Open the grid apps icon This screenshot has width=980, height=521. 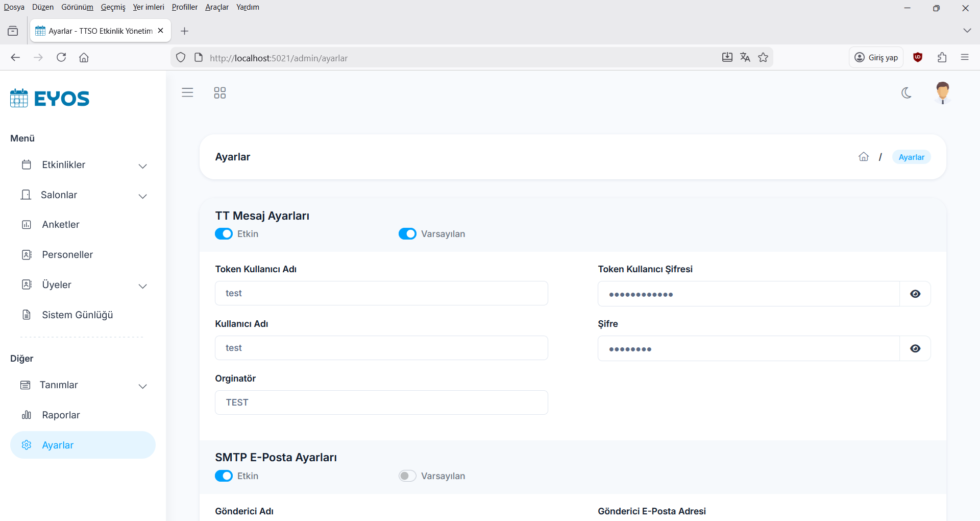[219, 92]
